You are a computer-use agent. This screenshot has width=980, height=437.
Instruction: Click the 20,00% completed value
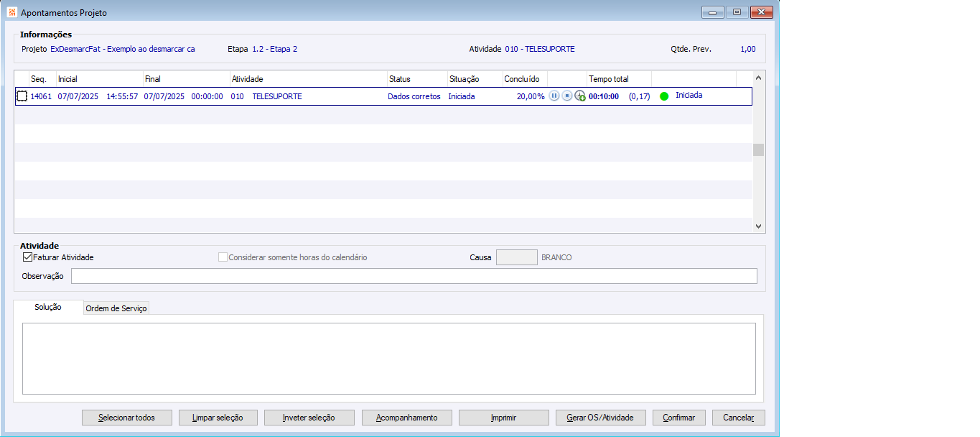click(531, 96)
